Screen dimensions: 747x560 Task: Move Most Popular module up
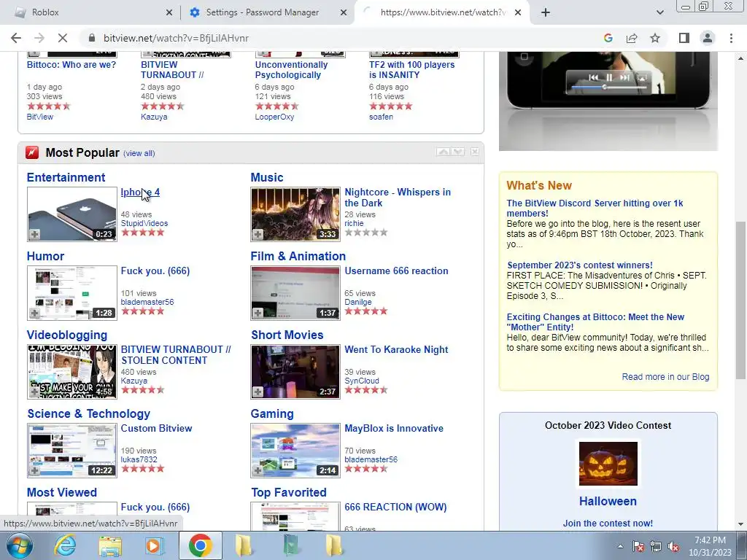point(443,152)
